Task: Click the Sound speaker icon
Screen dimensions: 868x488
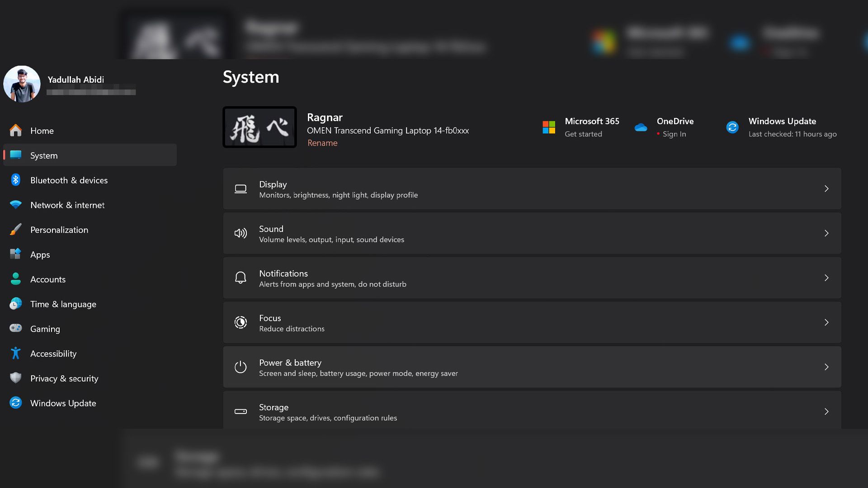Action: pos(241,233)
